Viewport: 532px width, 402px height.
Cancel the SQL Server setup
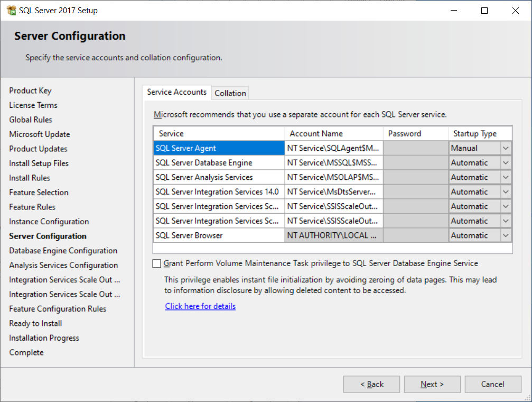(492, 385)
